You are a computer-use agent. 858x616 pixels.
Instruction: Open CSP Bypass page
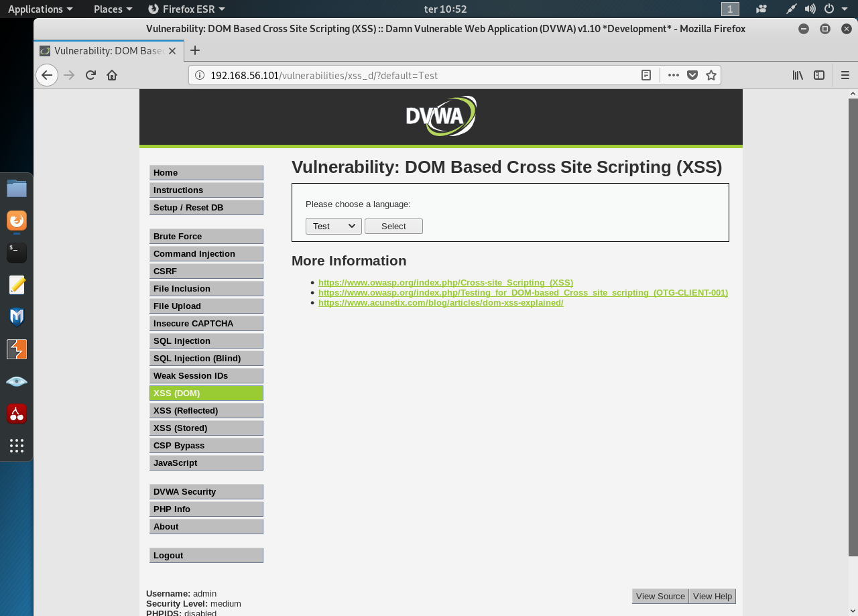click(206, 446)
